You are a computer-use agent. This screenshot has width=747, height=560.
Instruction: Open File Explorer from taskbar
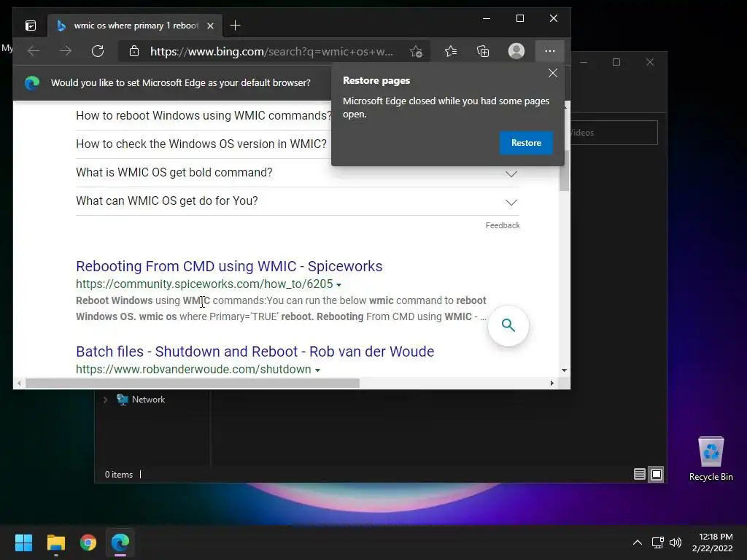[55, 542]
